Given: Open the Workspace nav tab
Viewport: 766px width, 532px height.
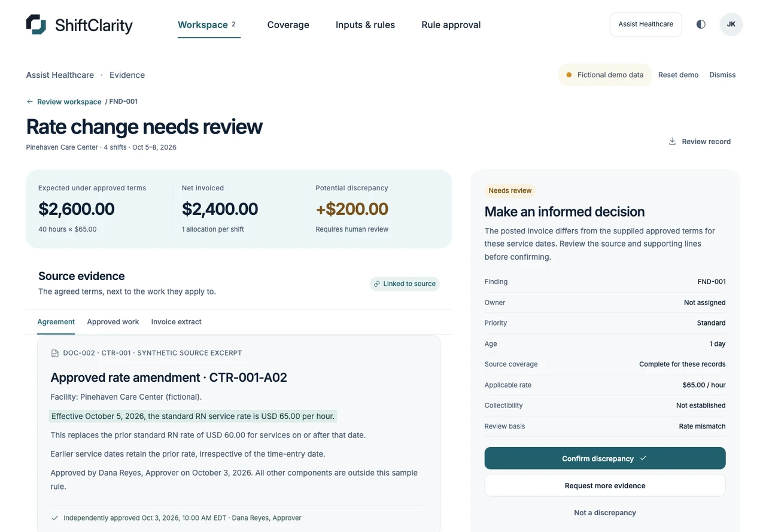Looking at the screenshot, I should [209, 25].
